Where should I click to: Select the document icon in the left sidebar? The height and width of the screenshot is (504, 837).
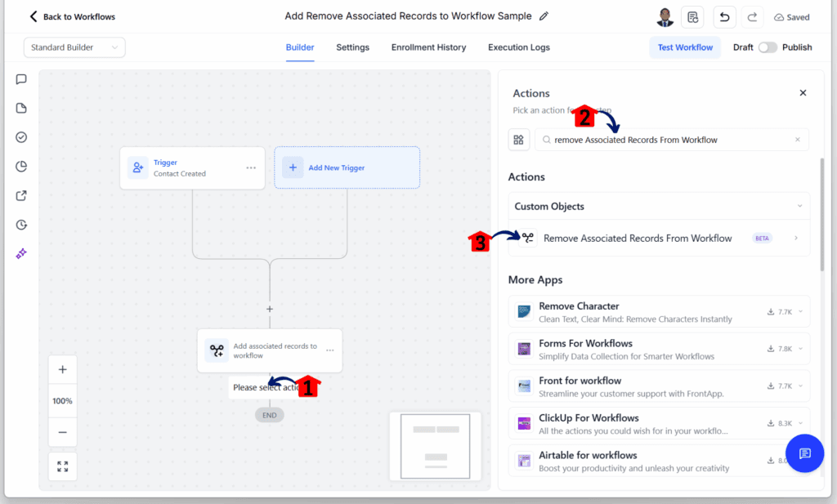[x=20, y=107]
